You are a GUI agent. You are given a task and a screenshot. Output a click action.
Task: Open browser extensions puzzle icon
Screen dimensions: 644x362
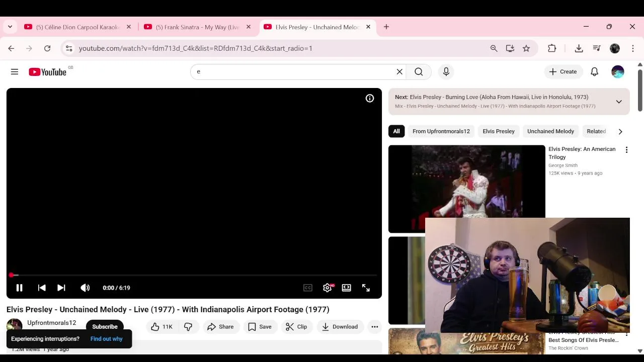(552, 48)
